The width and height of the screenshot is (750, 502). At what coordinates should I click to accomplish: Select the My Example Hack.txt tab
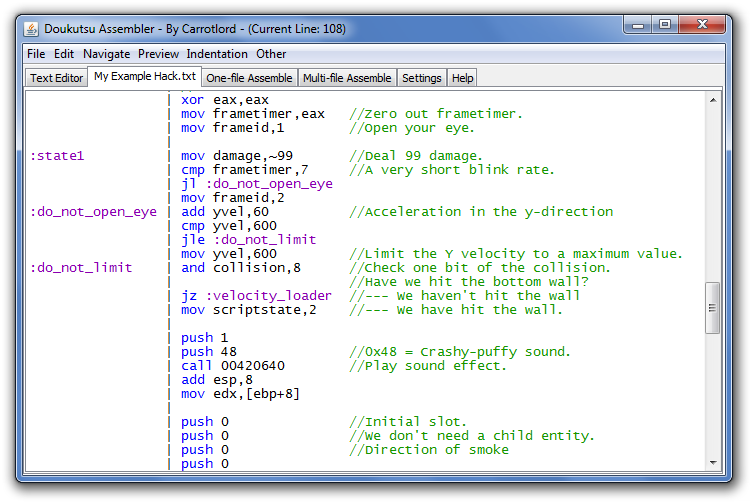(x=144, y=77)
